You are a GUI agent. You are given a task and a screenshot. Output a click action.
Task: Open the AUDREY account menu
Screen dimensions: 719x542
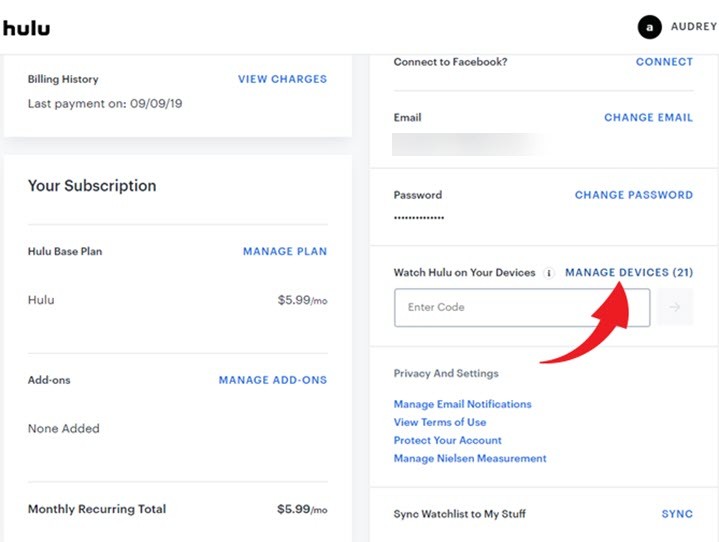pyautogui.click(x=693, y=27)
